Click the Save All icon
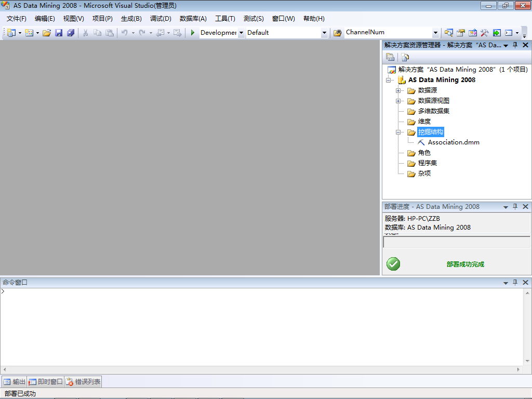Image resolution: width=532 pixels, height=399 pixels. (71, 33)
